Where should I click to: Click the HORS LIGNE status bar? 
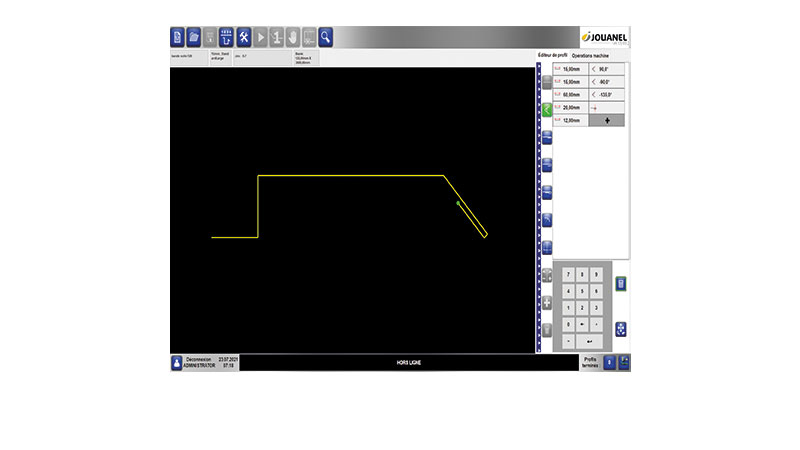[x=409, y=363]
